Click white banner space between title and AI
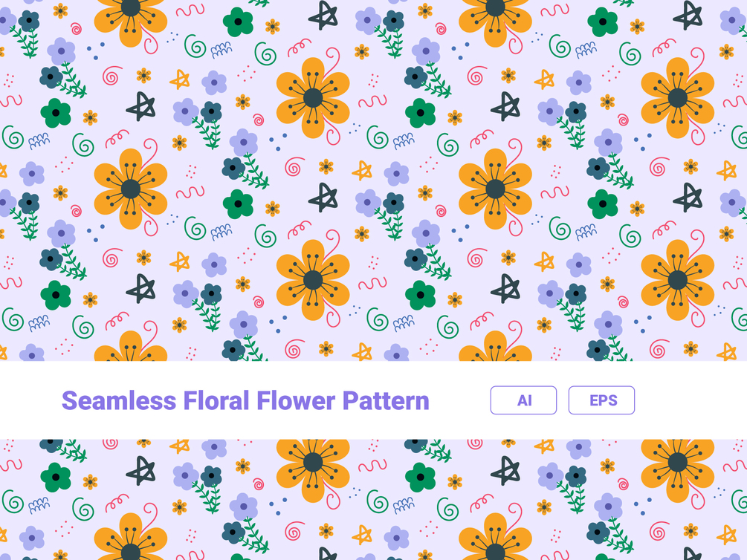The width and height of the screenshot is (747, 560). click(460, 400)
